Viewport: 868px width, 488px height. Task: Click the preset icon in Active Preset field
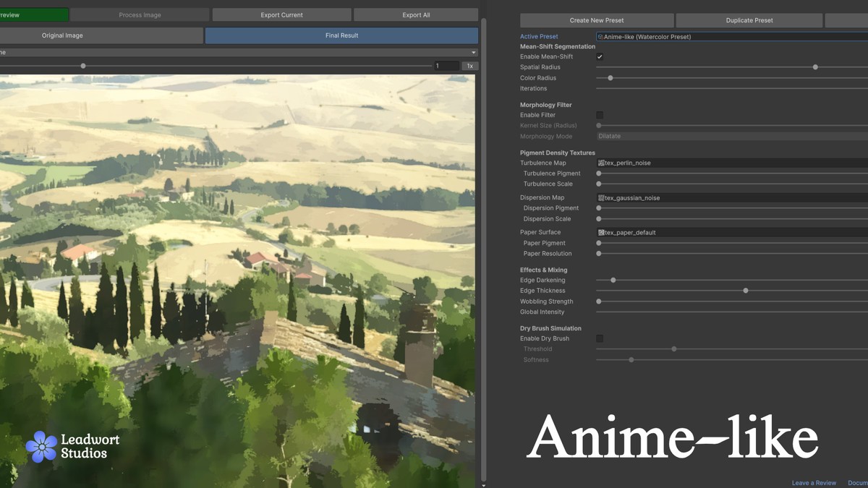600,37
